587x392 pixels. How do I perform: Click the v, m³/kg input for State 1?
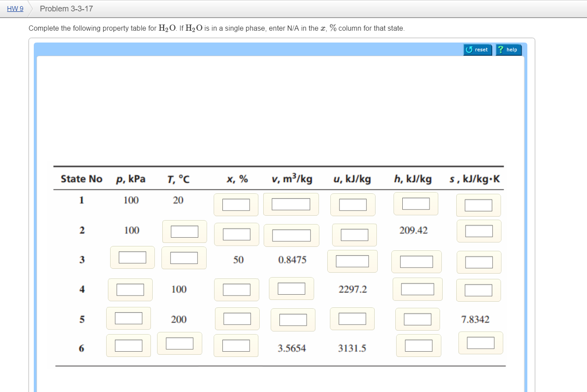[290, 204]
